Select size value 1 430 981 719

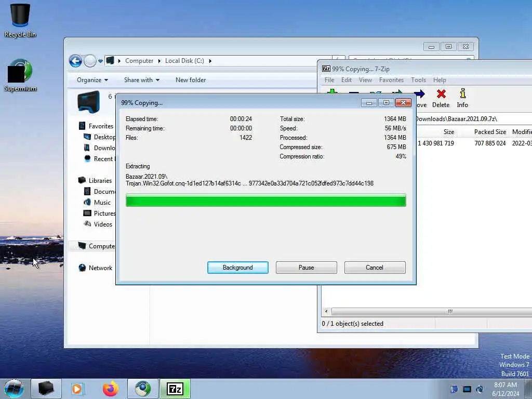[436, 143]
